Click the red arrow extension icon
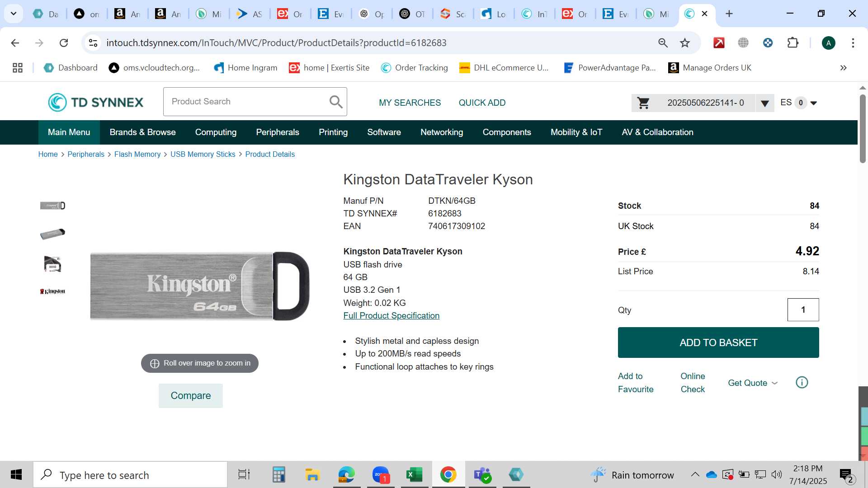The image size is (868, 488). pos(719,43)
